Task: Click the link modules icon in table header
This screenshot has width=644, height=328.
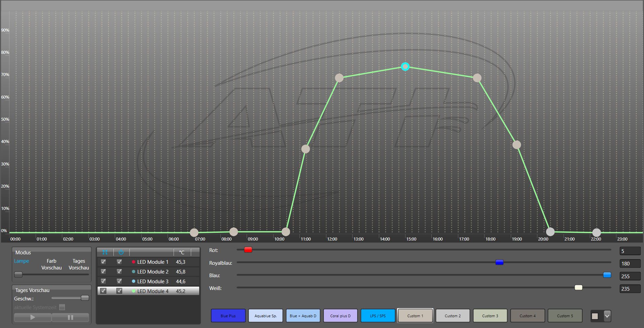Action: click(x=105, y=252)
